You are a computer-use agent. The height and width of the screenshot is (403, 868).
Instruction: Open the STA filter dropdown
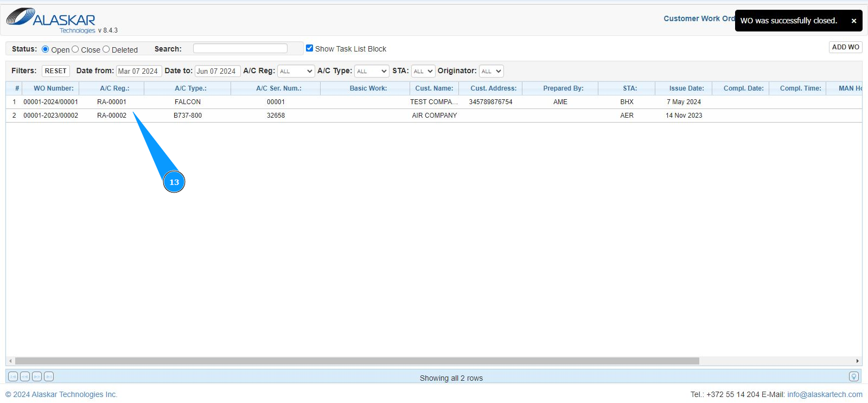(423, 71)
